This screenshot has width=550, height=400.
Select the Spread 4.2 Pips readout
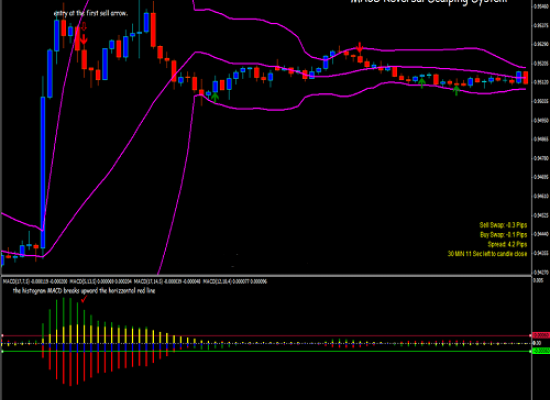507,244
